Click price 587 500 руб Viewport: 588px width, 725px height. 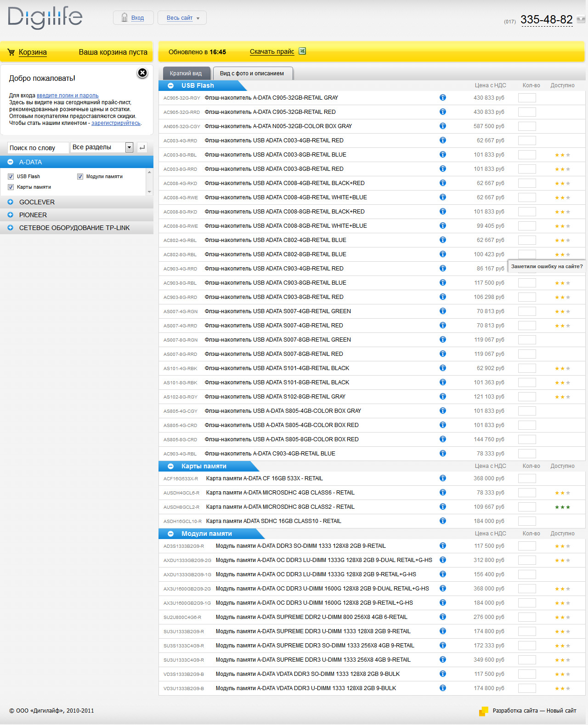tap(489, 126)
